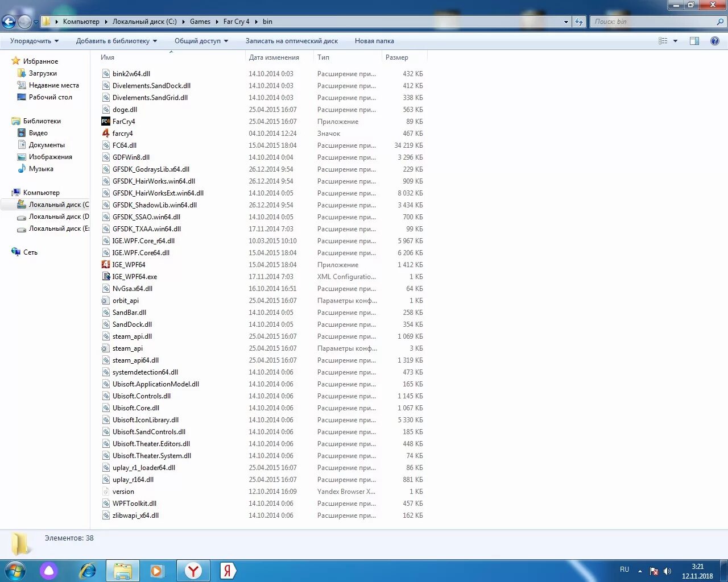Click the bink2w64.dll file icon

point(106,74)
